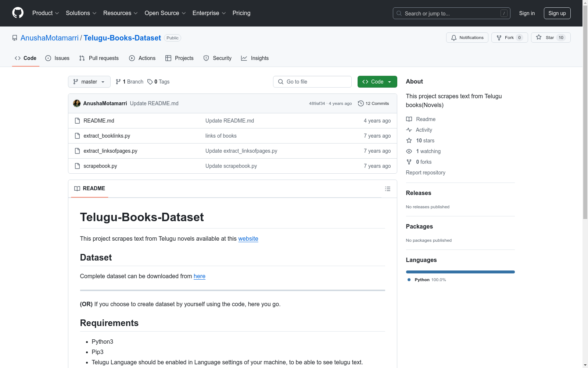Screen dimensions: 588x368
Task: Switch to the Issues tab
Action: (x=57, y=58)
